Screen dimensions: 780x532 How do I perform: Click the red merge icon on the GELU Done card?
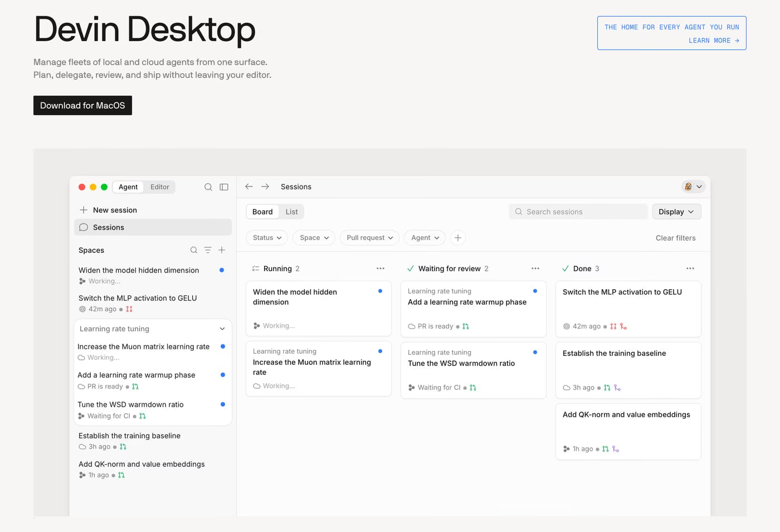623,326
